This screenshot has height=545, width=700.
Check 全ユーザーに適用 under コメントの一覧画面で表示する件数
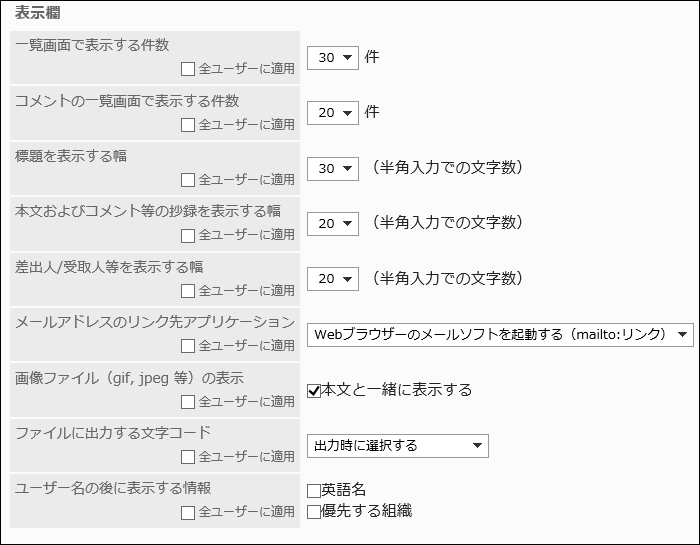point(188,125)
